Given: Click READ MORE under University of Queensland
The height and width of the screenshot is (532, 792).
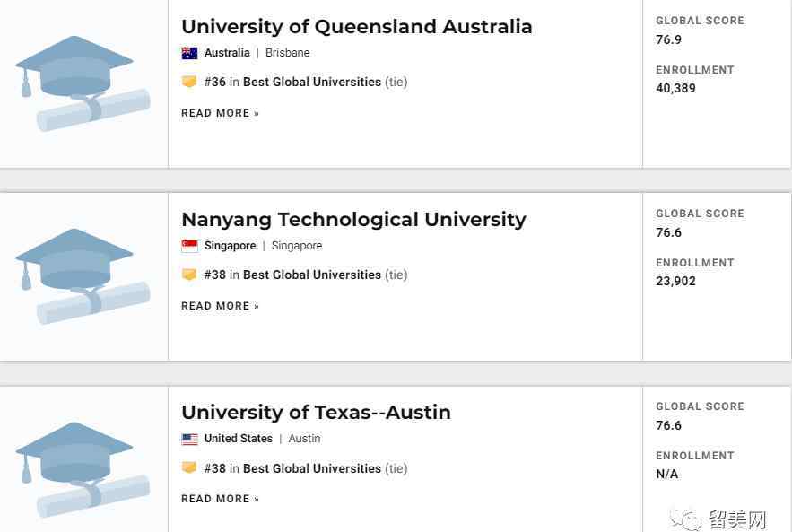Looking at the screenshot, I should [221, 113].
